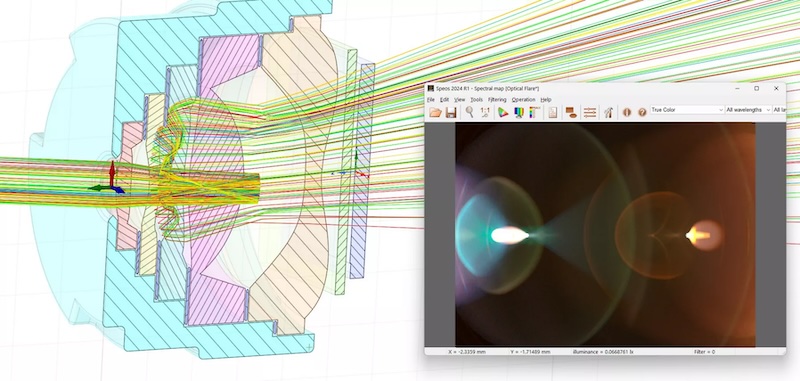Viewport: 800px width, 381px height.
Task: Close the Spectral map window
Action: pyautogui.click(x=776, y=88)
